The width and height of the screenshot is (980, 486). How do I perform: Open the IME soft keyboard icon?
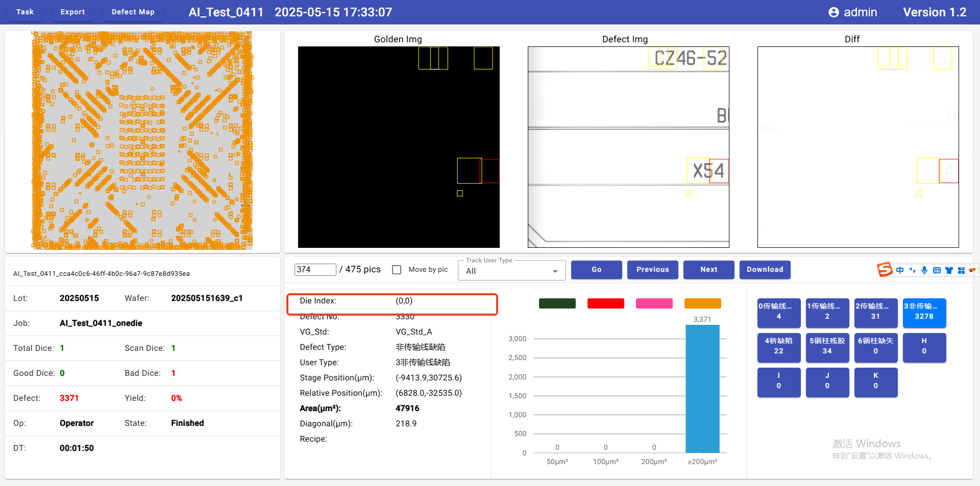click(x=937, y=270)
